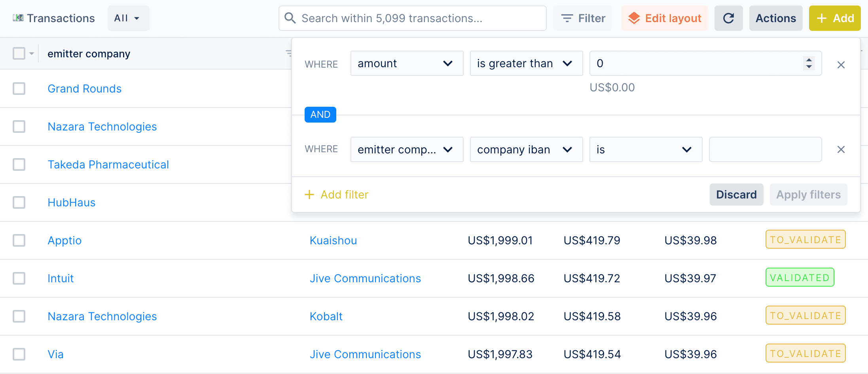Check the Apptio row checkbox
The image size is (868, 374).
click(x=19, y=240)
